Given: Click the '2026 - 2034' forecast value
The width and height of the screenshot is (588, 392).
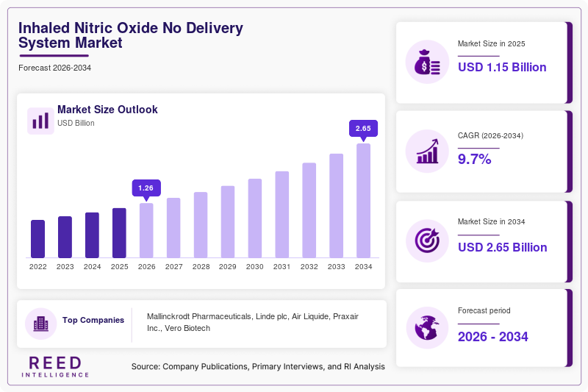Looking at the screenshot, I should pos(492,337).
